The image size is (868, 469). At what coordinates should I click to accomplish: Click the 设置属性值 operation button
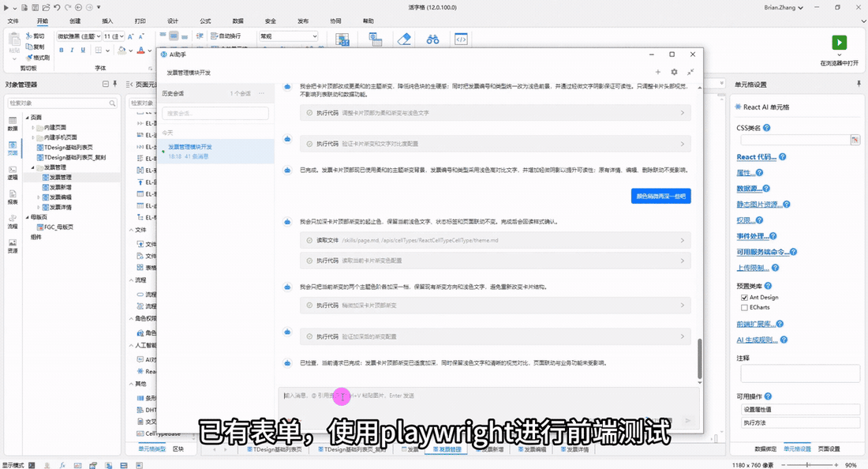click(x=800, y=409)
